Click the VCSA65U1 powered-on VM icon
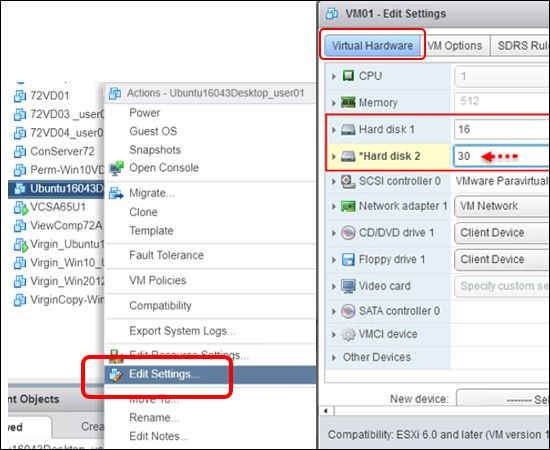The height and width of the screenshot is (450, 550). point(20,208)
